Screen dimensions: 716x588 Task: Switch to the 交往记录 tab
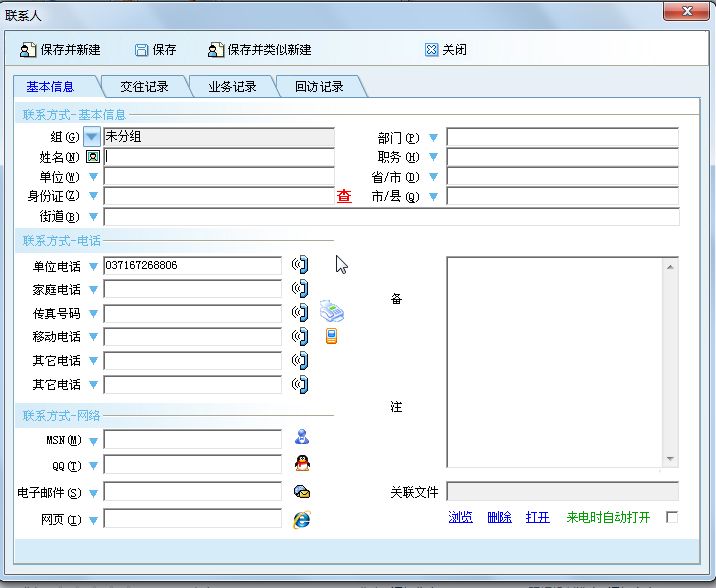tap(144, 87)
